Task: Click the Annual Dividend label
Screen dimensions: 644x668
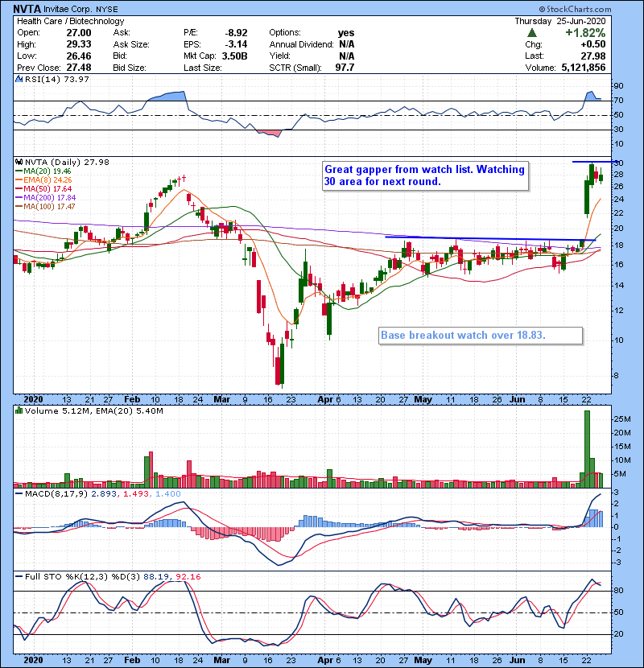Action: 301,44
